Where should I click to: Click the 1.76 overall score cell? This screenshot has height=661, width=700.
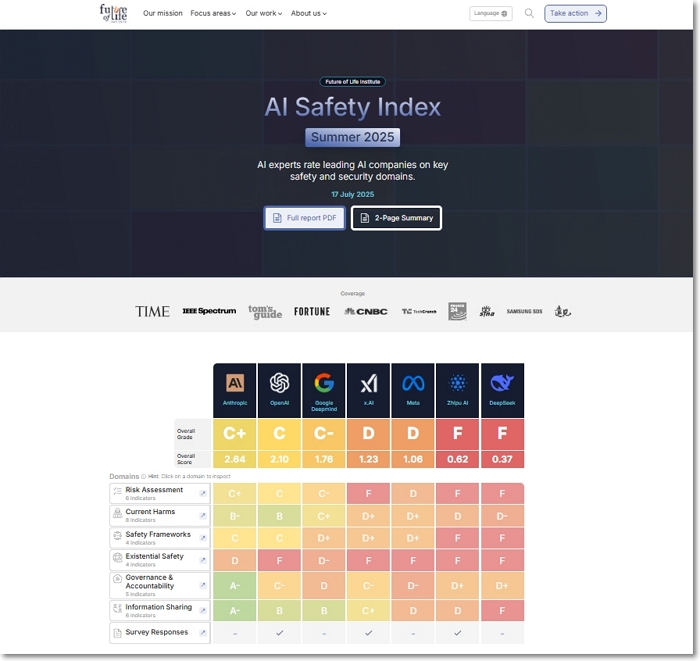(324, 459)
